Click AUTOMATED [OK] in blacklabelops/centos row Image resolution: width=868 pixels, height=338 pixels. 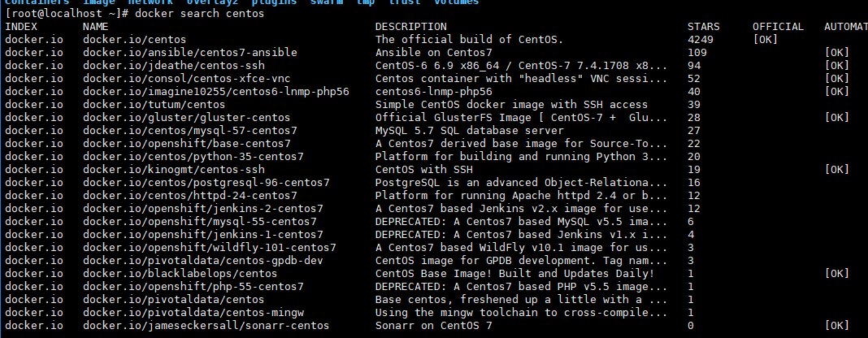coord(836,273)
